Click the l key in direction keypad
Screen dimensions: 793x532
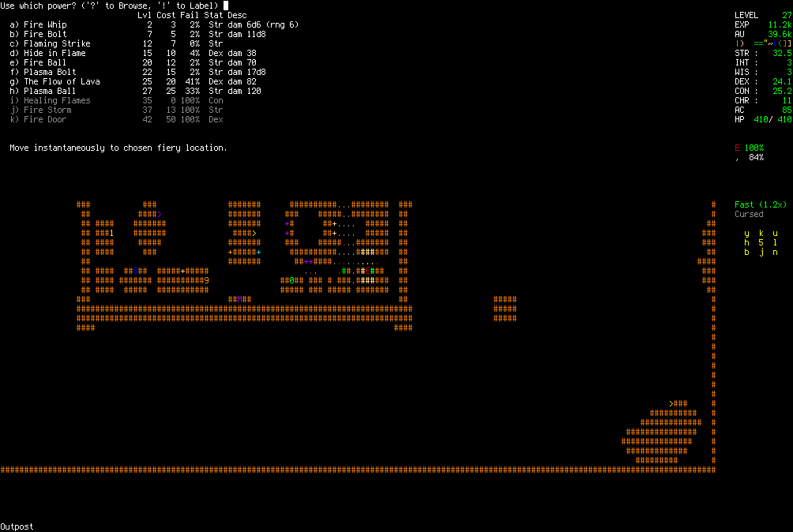pyautogui.click(x=775, y=243)
